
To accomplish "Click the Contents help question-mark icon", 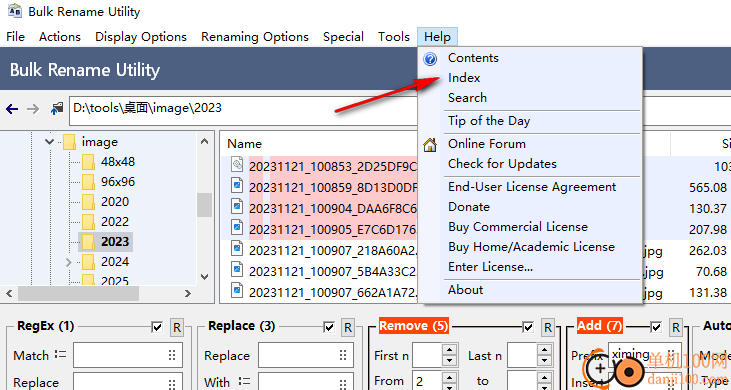I will point(430,59).
